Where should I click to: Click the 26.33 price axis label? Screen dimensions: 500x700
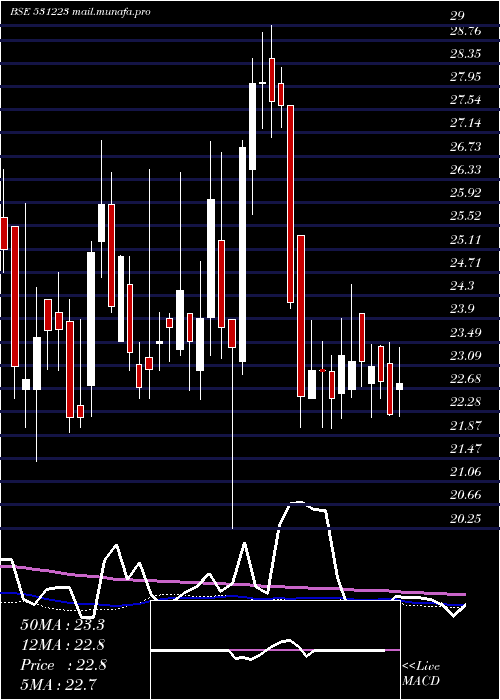coord(466,170)
